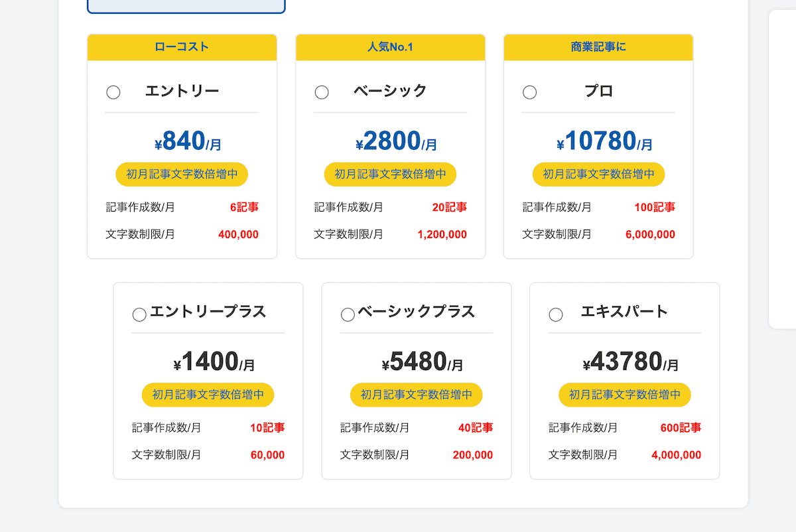Viewport: 796px width, 532px height.
Task: Click the ¥5480/月 price in ベーシックプラス
Action: tap(422, 363)
